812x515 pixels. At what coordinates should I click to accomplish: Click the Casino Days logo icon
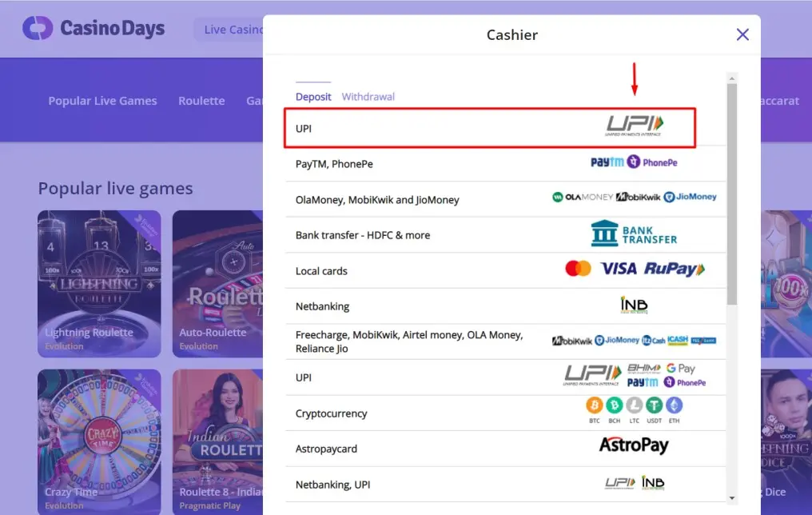coord(38,28)
